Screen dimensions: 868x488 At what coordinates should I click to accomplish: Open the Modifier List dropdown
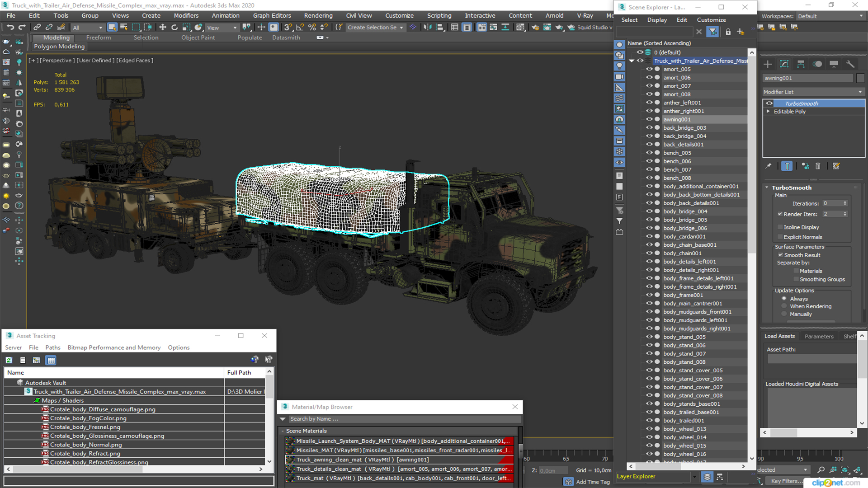(813, 92)
